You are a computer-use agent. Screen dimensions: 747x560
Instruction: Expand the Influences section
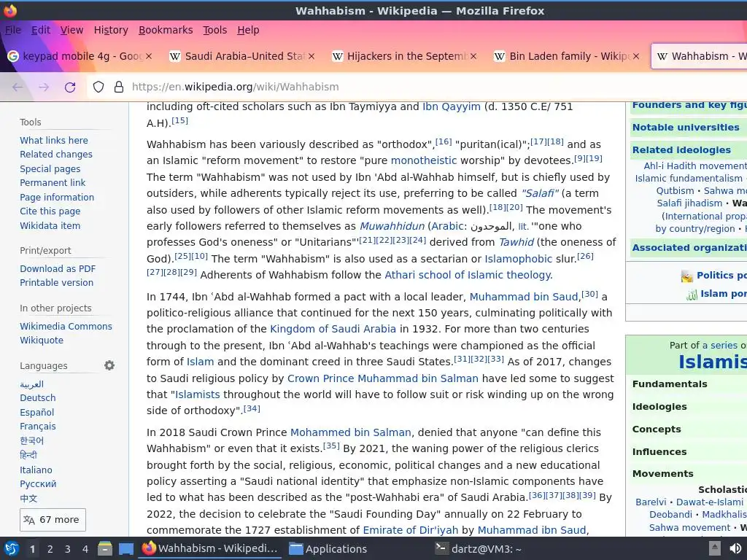click(x=659, y=451)
